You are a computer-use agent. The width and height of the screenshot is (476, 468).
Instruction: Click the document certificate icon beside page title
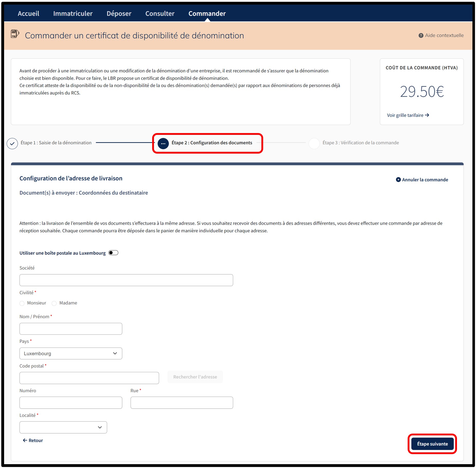[15, 34]
